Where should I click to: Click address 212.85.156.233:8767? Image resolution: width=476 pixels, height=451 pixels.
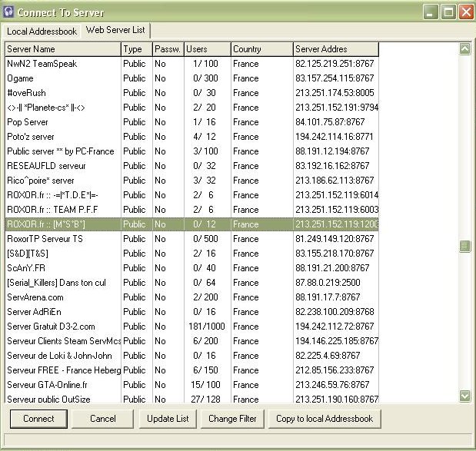tap(335, 370)
